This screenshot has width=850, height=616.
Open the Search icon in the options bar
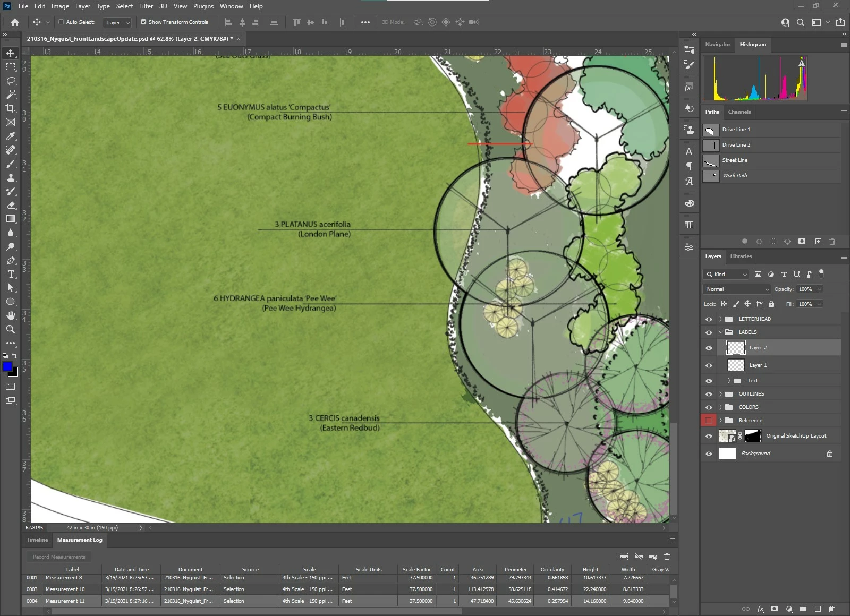801,22
